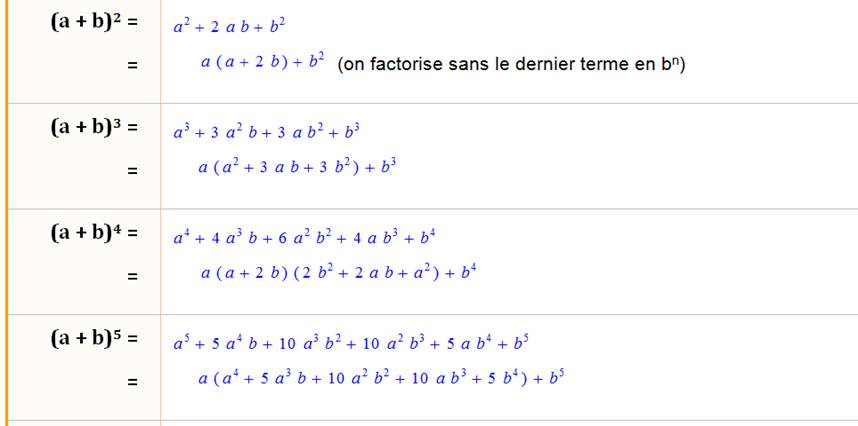
Task: Click the orange vertical border on the left
Action: point(6,213)
